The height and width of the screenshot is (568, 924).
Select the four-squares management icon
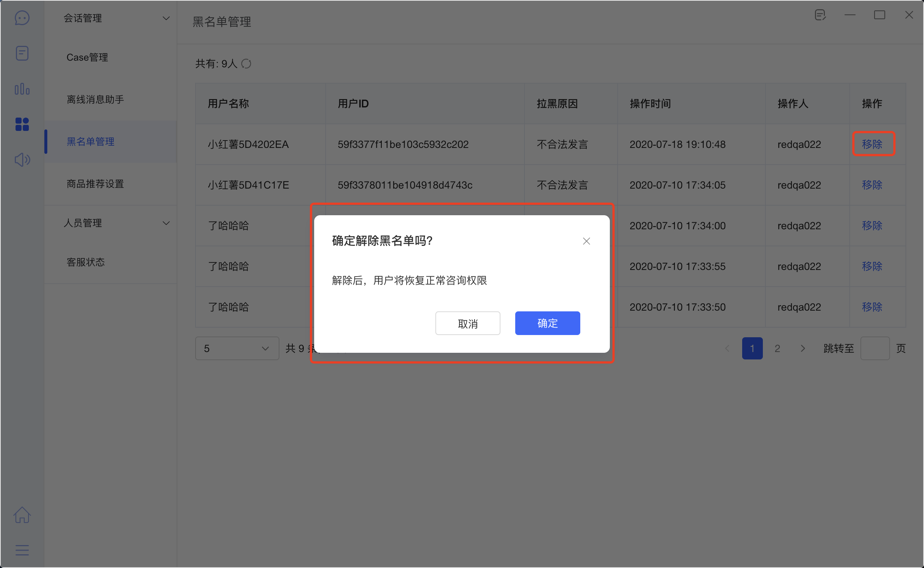click(22, 124)
